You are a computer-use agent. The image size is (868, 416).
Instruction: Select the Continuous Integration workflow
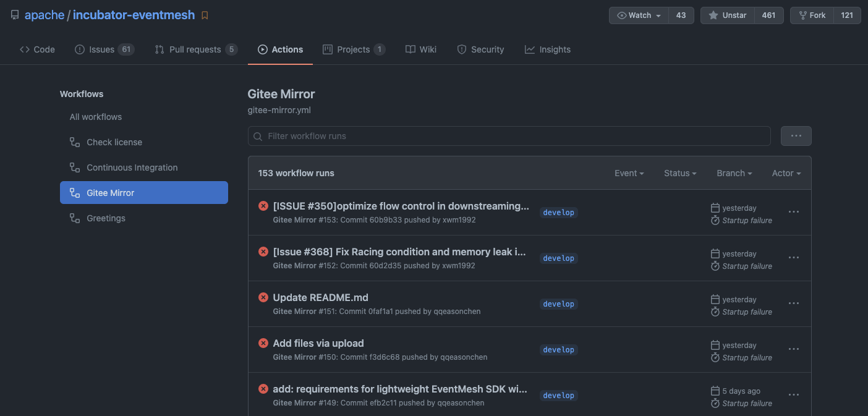click(132, 168)
